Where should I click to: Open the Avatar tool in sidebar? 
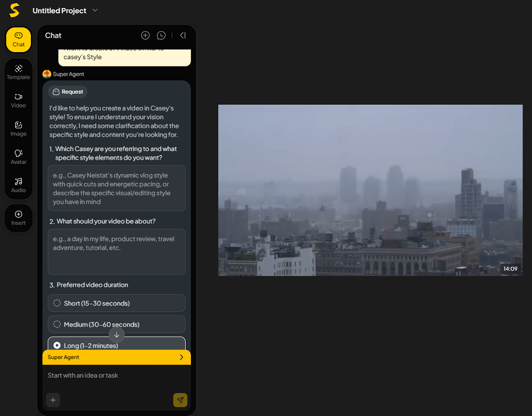point(19,156)
